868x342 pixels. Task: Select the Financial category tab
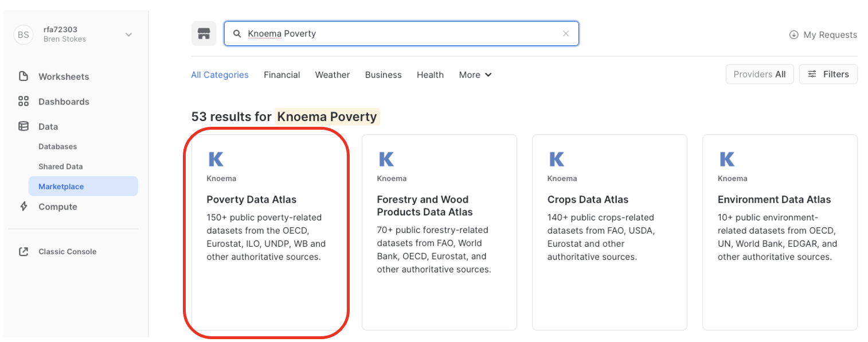tap(281, 75)
